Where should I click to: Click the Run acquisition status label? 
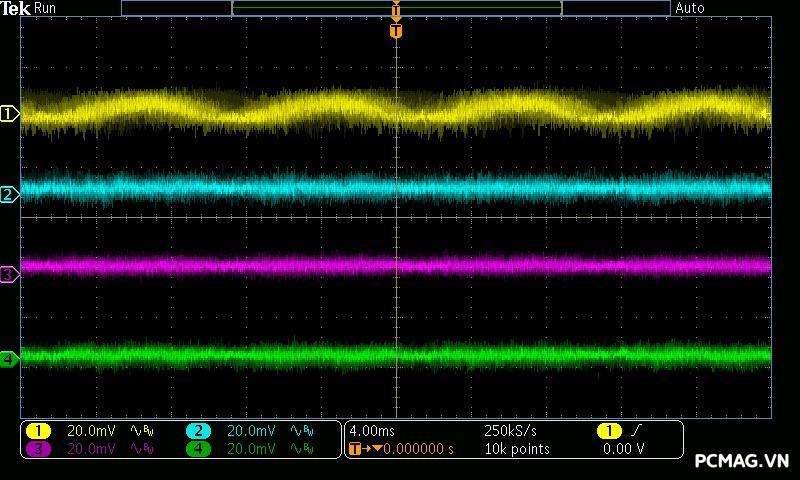(46, 8)
